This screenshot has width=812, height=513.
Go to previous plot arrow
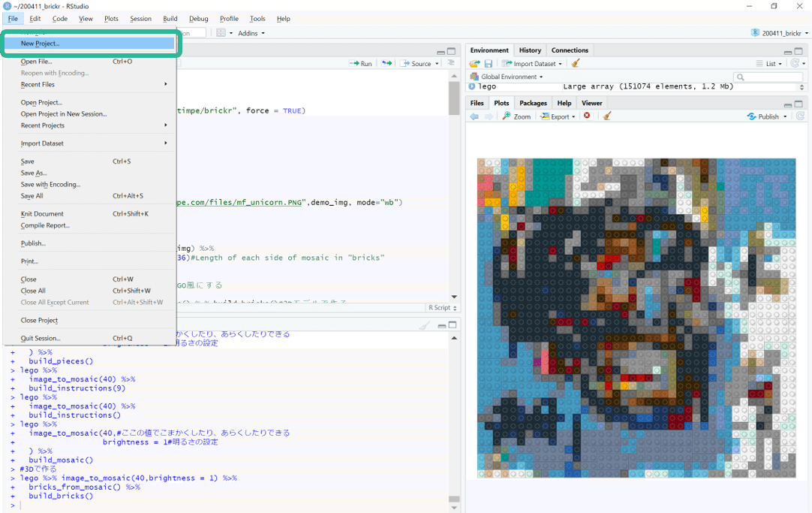pos(474,116)
